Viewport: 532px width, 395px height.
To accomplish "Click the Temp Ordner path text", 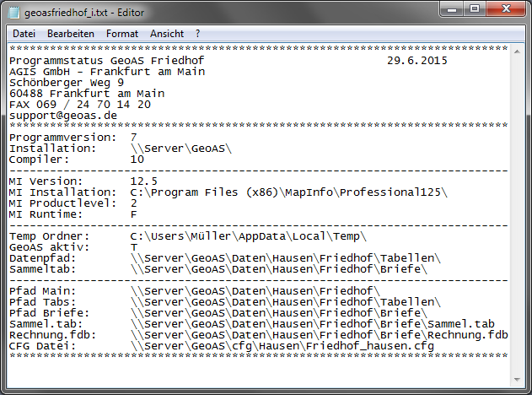I will click(x=249, y=236).
